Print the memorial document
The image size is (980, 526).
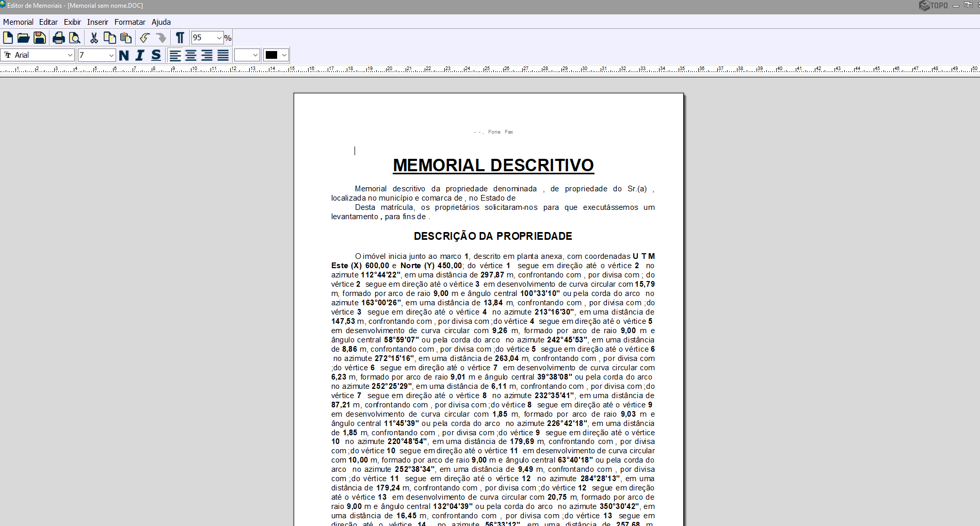pyautogui.click(x=59, y=38)
